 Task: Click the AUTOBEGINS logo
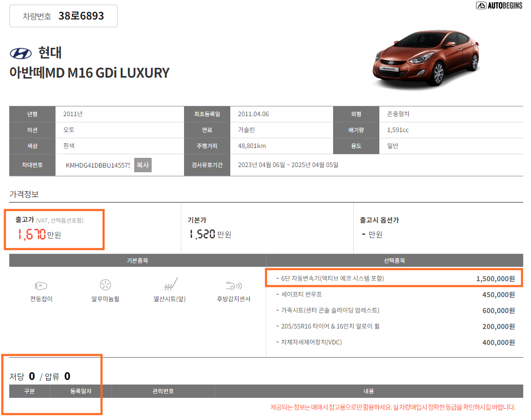[x=499, y=6]
